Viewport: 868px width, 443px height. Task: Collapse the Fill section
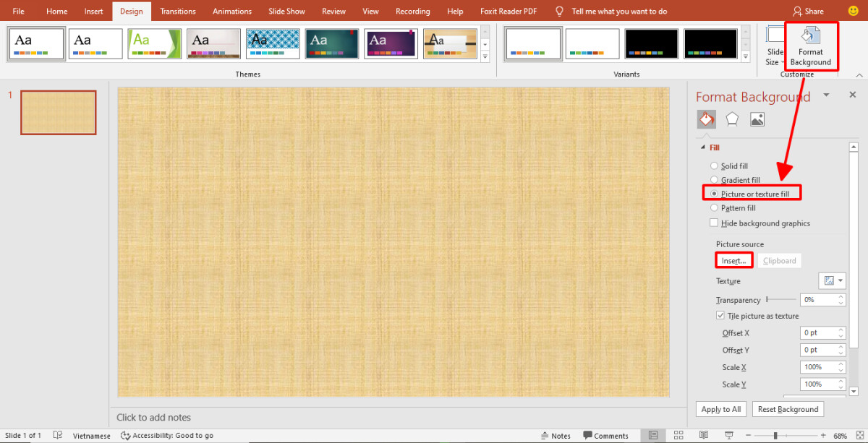pyautogui.click(x=702, y=147)
